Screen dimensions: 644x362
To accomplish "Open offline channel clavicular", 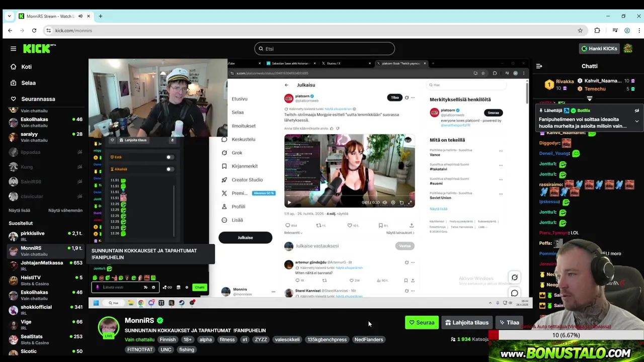I will pos(45,196).
